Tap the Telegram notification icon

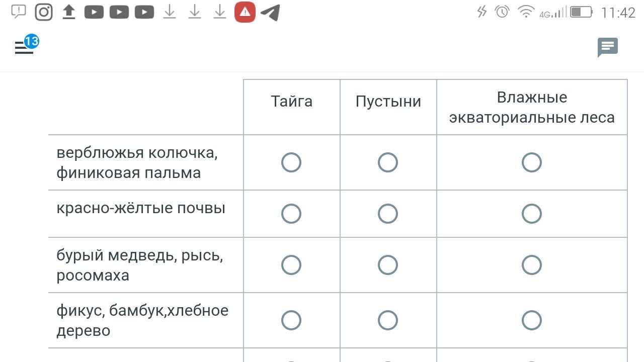pyautogui.click(x=271, y=12)
